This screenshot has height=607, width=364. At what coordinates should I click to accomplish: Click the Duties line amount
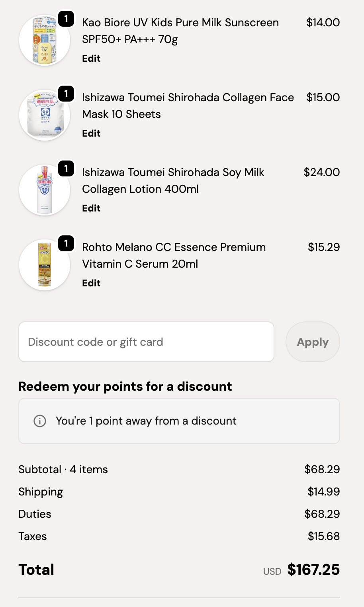(x=322, y=514)
